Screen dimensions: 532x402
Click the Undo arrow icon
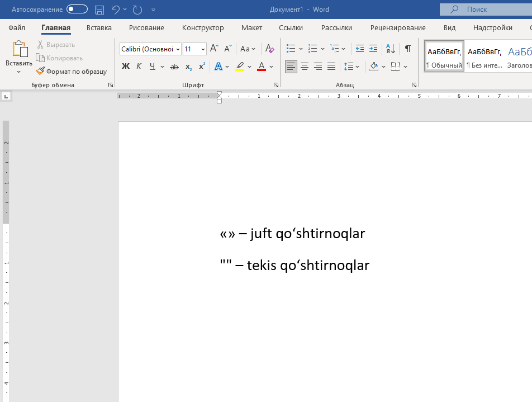coord(116,10)
